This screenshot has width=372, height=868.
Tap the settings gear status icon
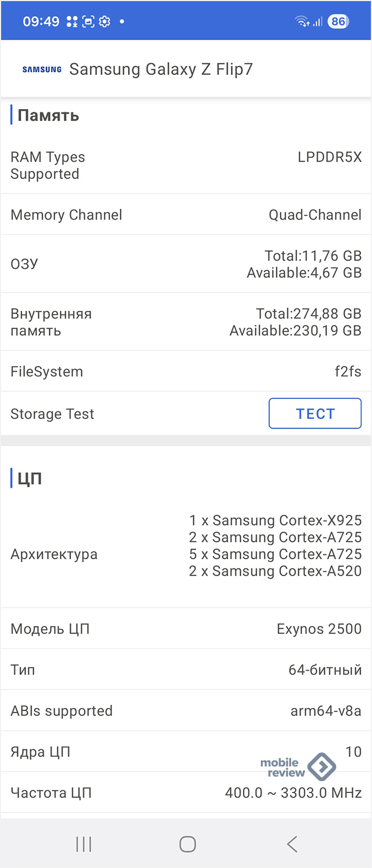point(105,22)
